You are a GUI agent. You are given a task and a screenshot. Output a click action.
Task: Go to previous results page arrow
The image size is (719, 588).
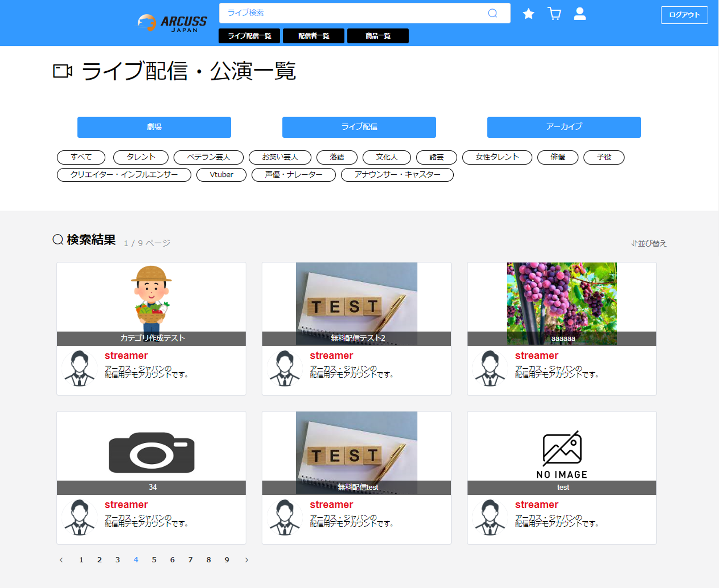coord(61,560)
